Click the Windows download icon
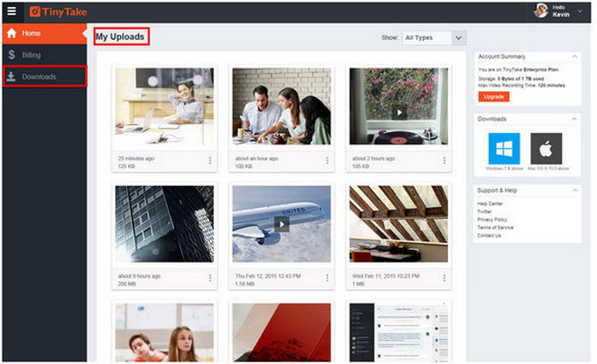This screenshot has height=364, width=597. (x=503, y=148)
